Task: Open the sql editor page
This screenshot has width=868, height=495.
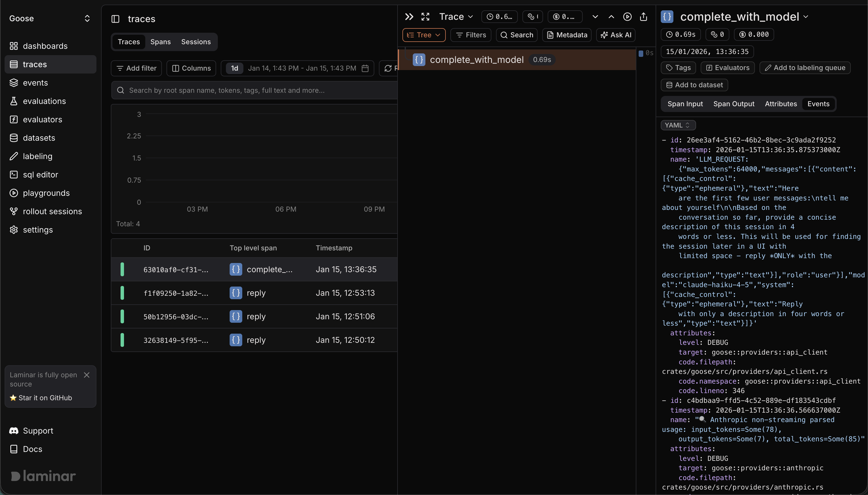Action: pyautogui.click(x=40, y=174)
